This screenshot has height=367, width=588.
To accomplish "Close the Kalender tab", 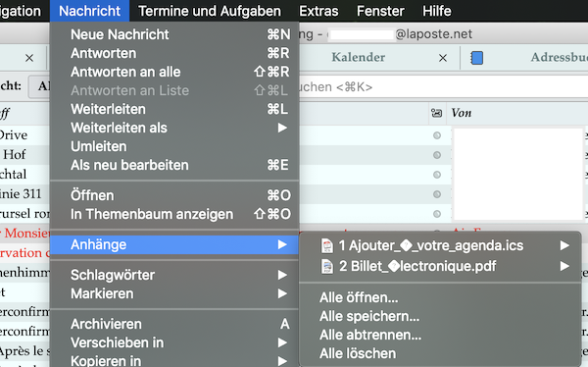I will 443,58.
